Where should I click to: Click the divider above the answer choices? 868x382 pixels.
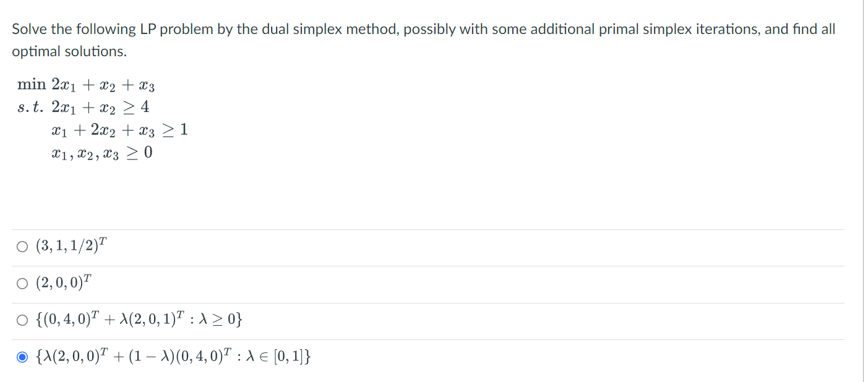click(x=433, y=229)
